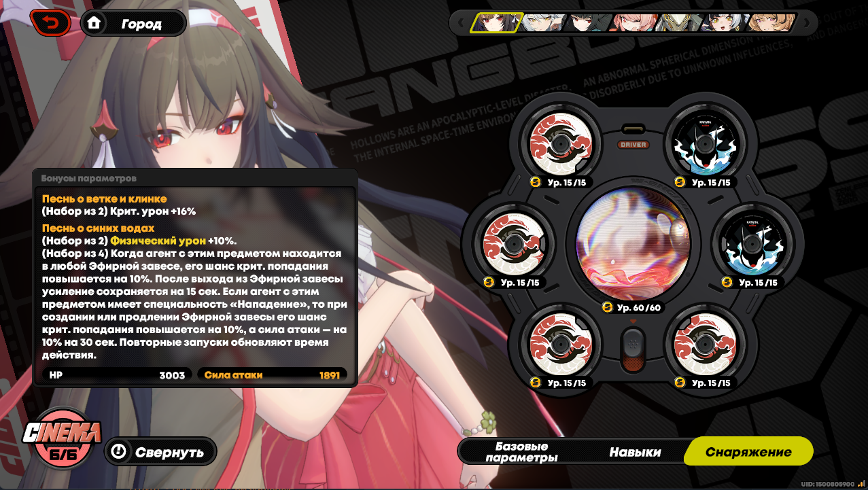The image size is (868, 490).
Task: Open the CINEMA 6/6 badge
Action: 62,438
